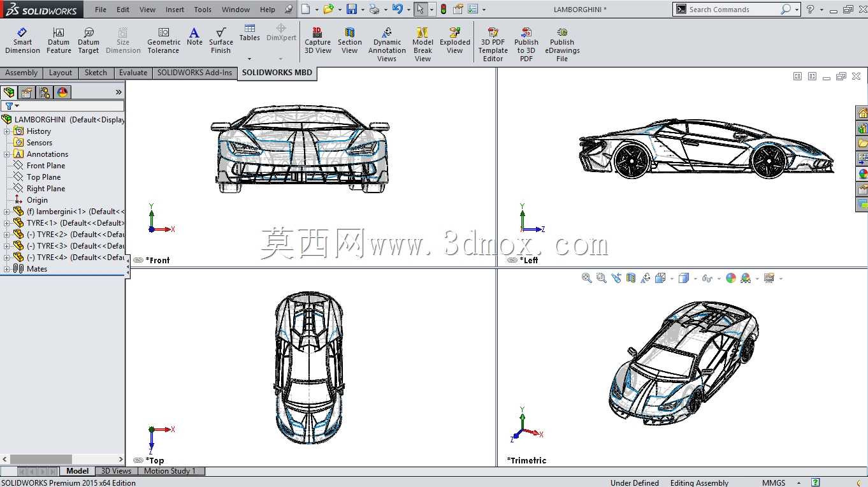Image resolution: width=868 pixels, height=487 pixels.
Task: Select the Smart Dimension tool
Action: click(x=22, y=41)
